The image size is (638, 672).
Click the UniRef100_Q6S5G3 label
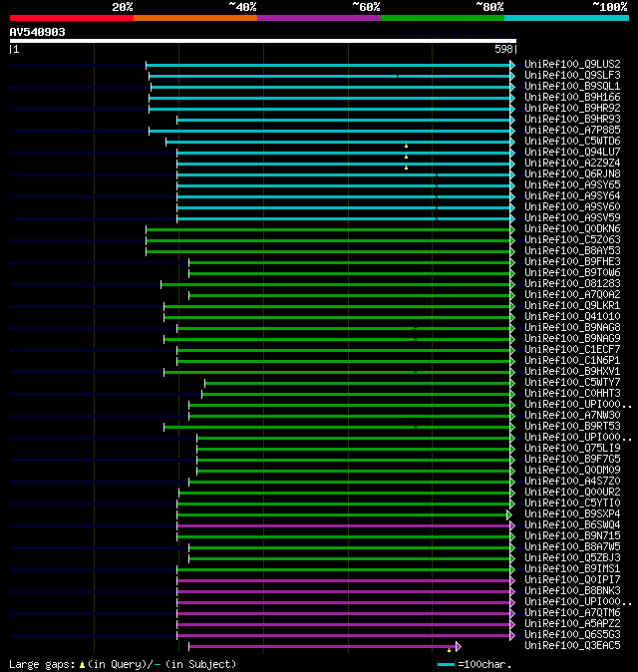(572, 635)
